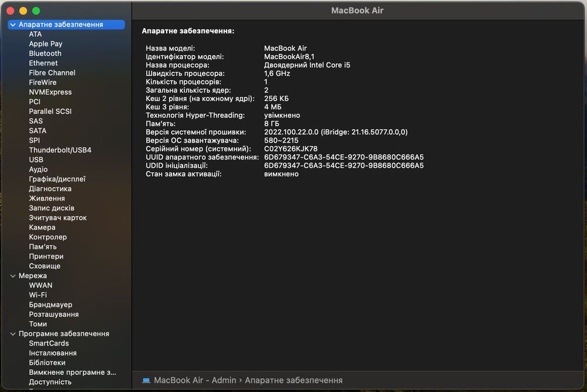
Task: Select the Програмне забезпечення category label
Action: 64,333
